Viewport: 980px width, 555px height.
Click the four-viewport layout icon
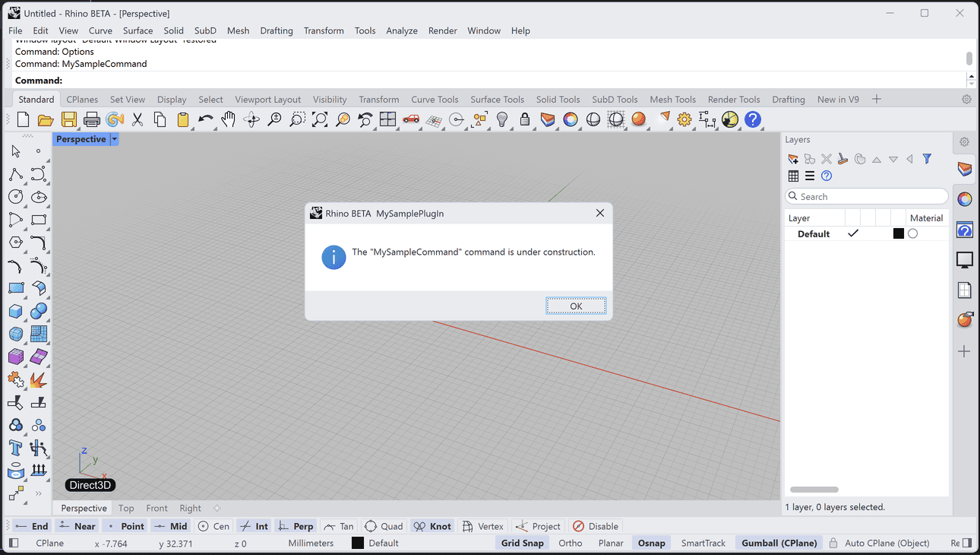tap(388, 119)
